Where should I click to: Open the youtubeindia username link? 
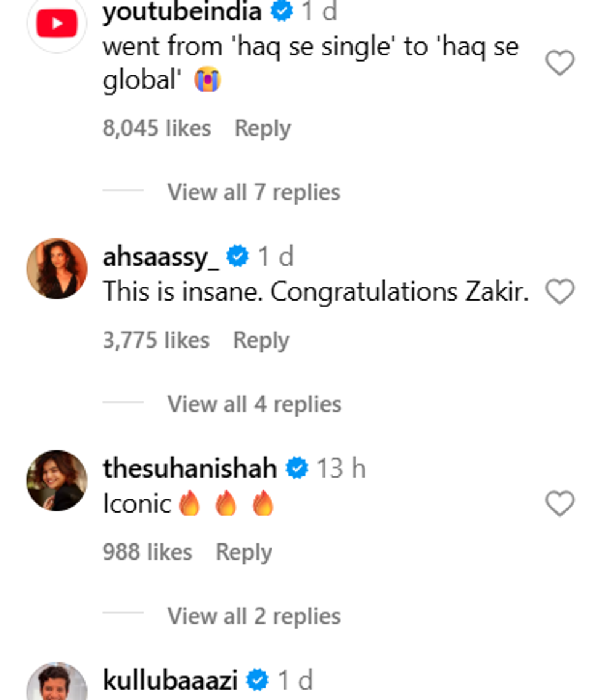tap(182, 12)
